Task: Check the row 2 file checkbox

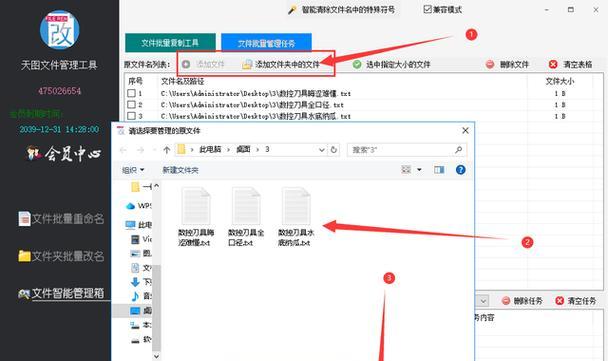Action: (x=131, y=105)
